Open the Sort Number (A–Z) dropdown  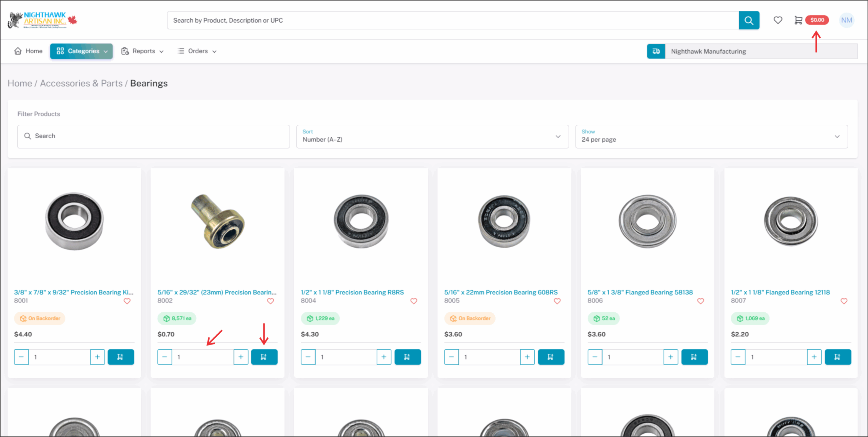pos(432,136)
